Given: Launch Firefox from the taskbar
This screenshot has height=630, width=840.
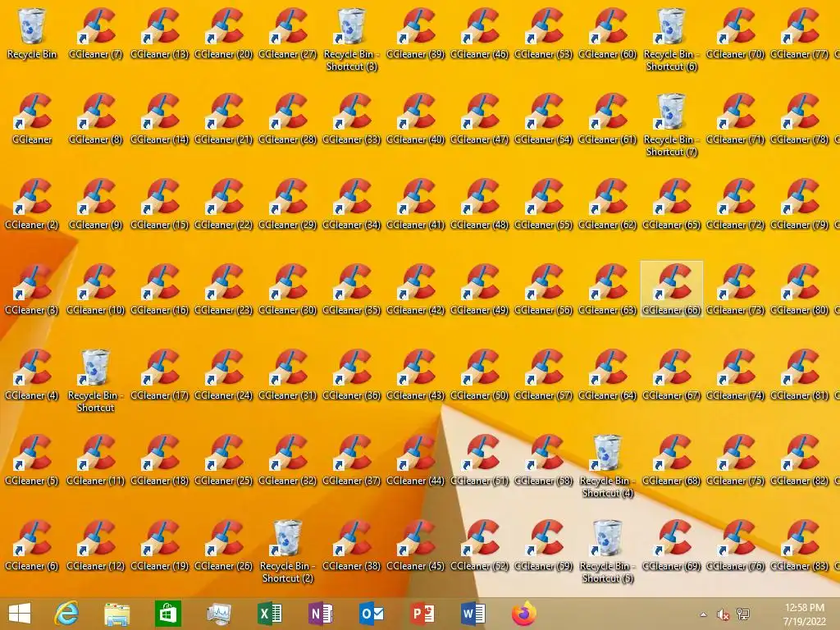Looking at the screenshot, I should point(524,614).
